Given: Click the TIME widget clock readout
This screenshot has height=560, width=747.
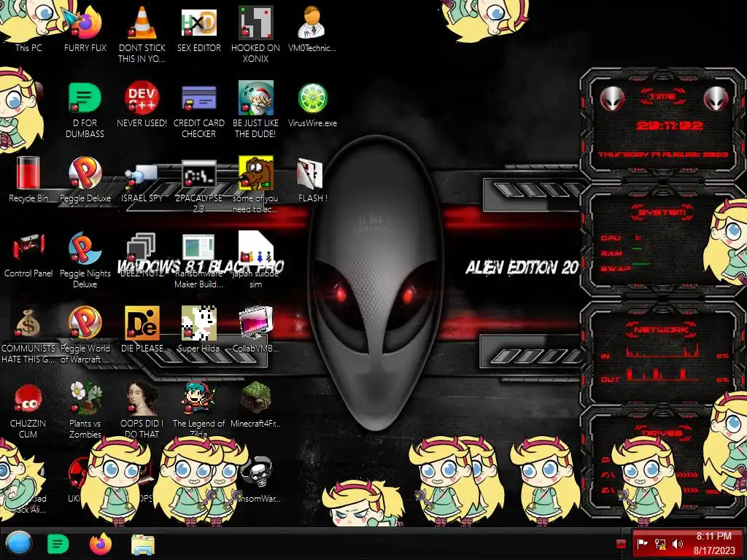Looking at the screenshot, I should (670, 125).
